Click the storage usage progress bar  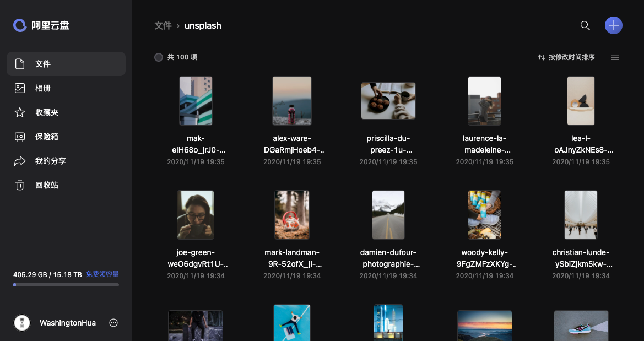click(66, 285)
